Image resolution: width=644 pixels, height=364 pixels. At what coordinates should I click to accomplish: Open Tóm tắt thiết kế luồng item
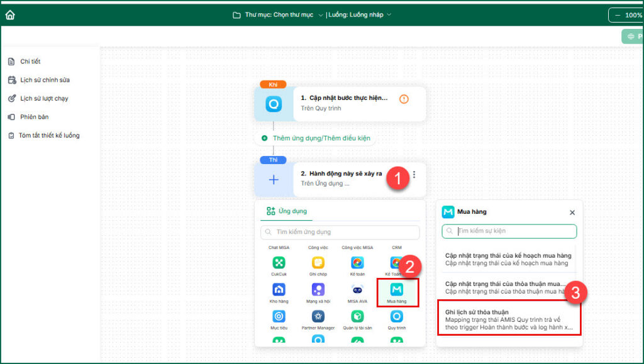tap(44, 135)
